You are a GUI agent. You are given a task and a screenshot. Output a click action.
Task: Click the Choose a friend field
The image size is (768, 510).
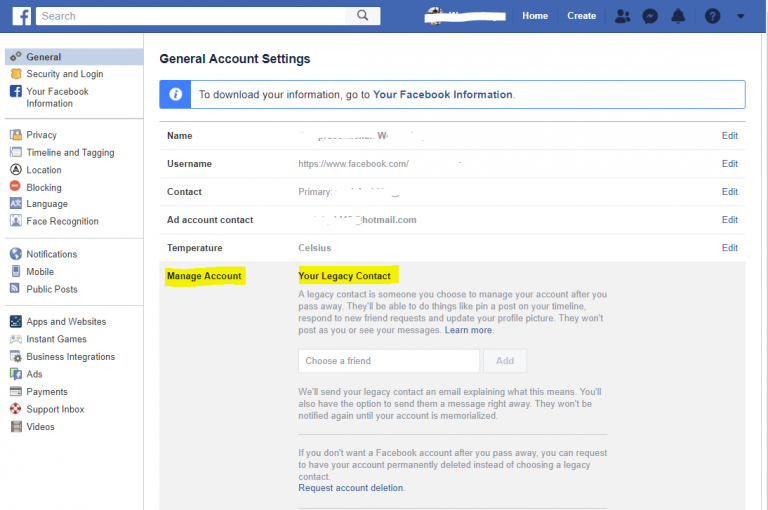389,361
